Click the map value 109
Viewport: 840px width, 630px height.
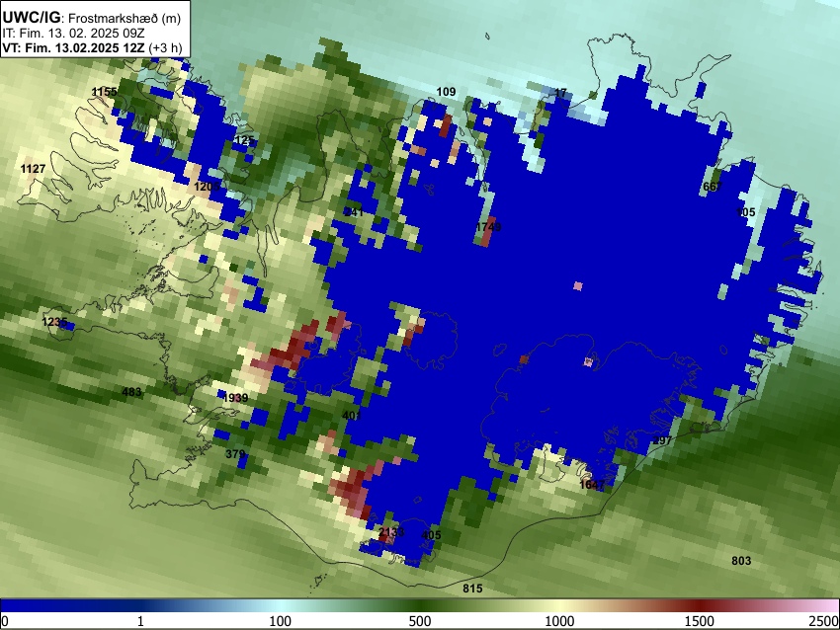point(446,92)
